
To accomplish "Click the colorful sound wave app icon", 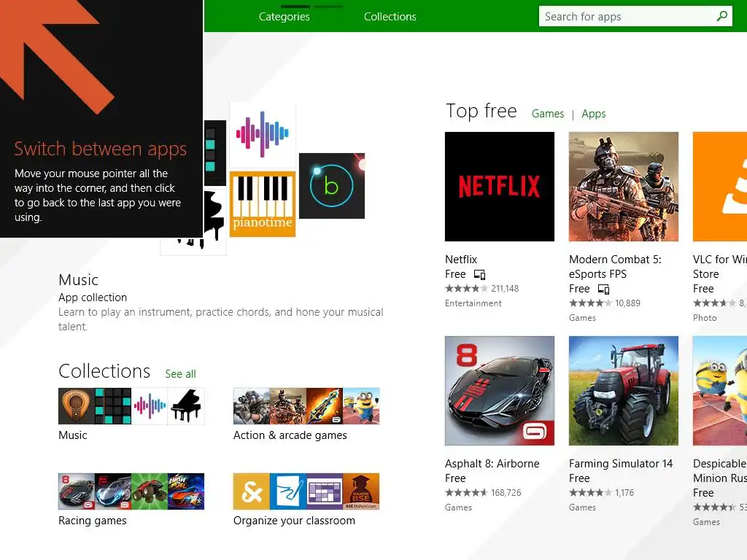I will (263, 135).
